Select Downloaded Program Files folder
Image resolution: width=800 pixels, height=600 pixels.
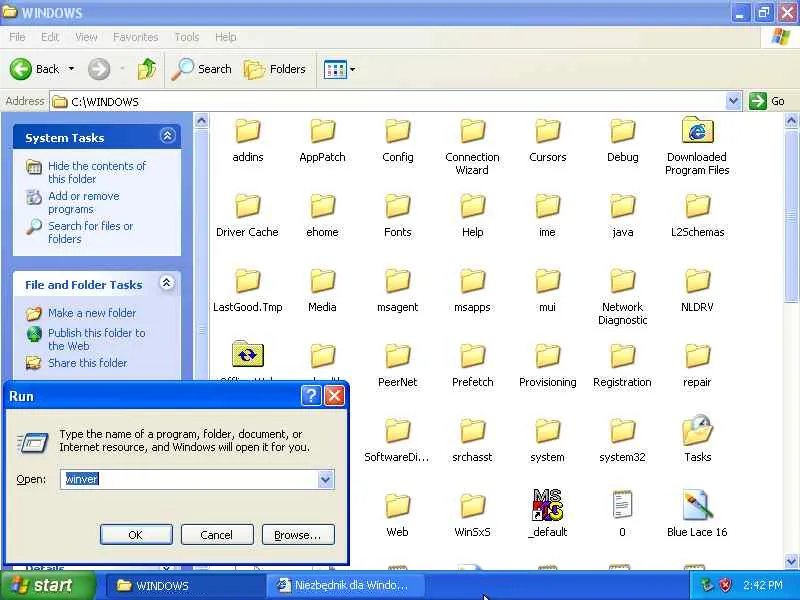[x=697, y=147]
